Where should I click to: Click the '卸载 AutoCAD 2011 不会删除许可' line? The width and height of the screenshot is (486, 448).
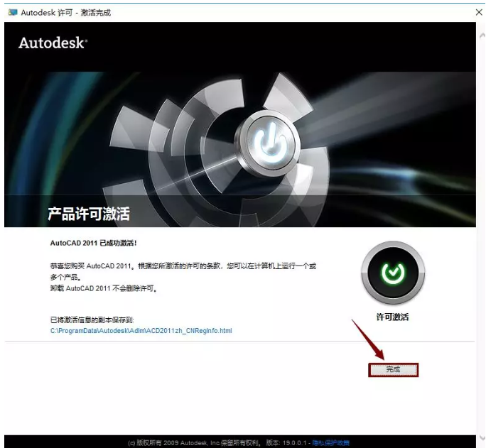pyautogui.click(x=104, y=288)
